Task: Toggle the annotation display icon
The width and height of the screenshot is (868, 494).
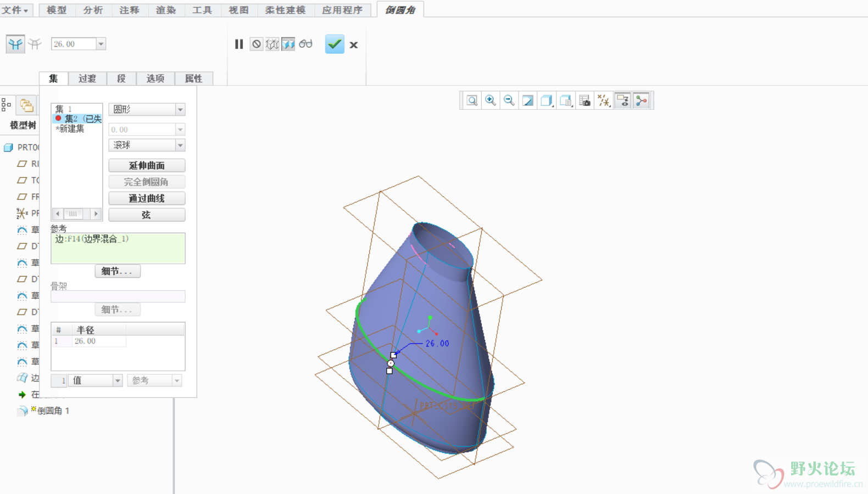Action: coord(622,100)
